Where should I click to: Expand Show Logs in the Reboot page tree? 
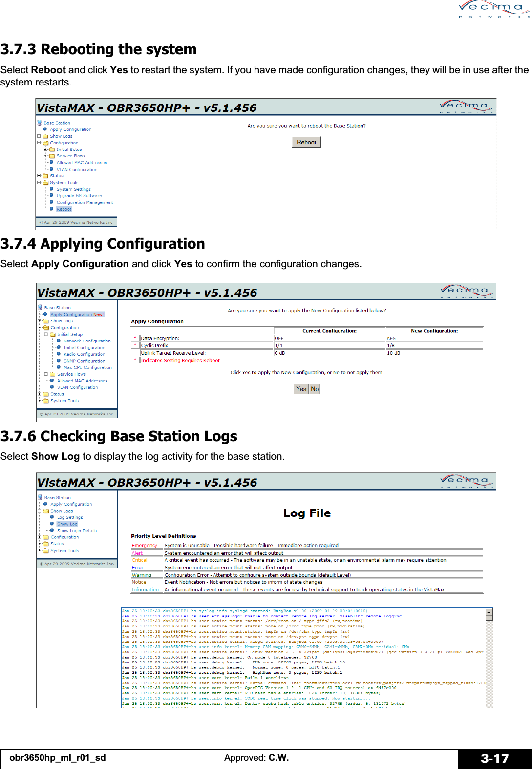tap(39, 136)
